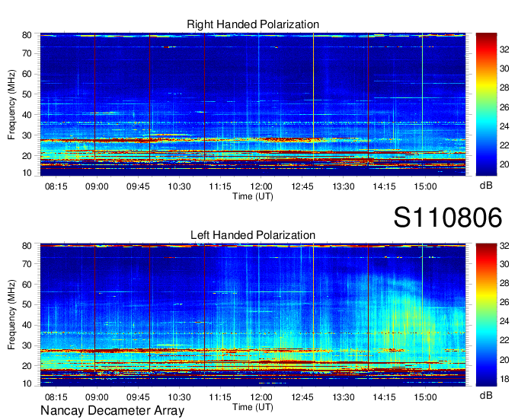Image resolution: width=518 pixels, height=420 pixels.
Task: Click the 11:15 tick under Right Handed plot
Action: 220,186
